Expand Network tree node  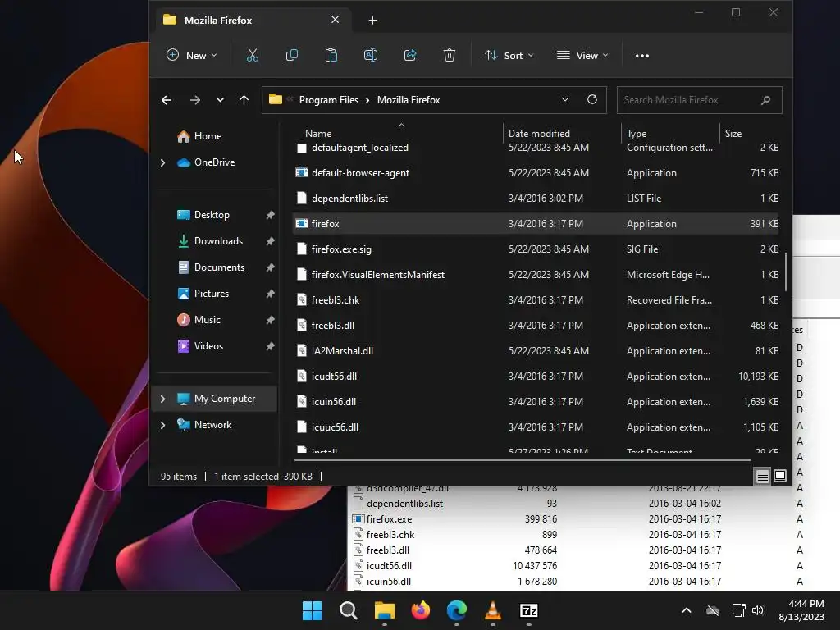coord(163,425)
